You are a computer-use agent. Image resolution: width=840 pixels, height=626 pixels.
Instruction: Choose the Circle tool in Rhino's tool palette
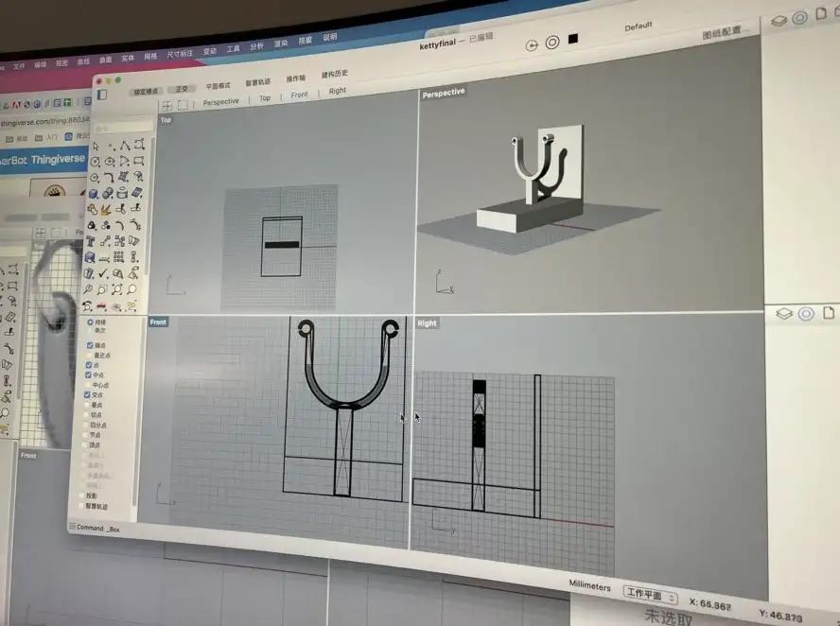click(96, 162)
